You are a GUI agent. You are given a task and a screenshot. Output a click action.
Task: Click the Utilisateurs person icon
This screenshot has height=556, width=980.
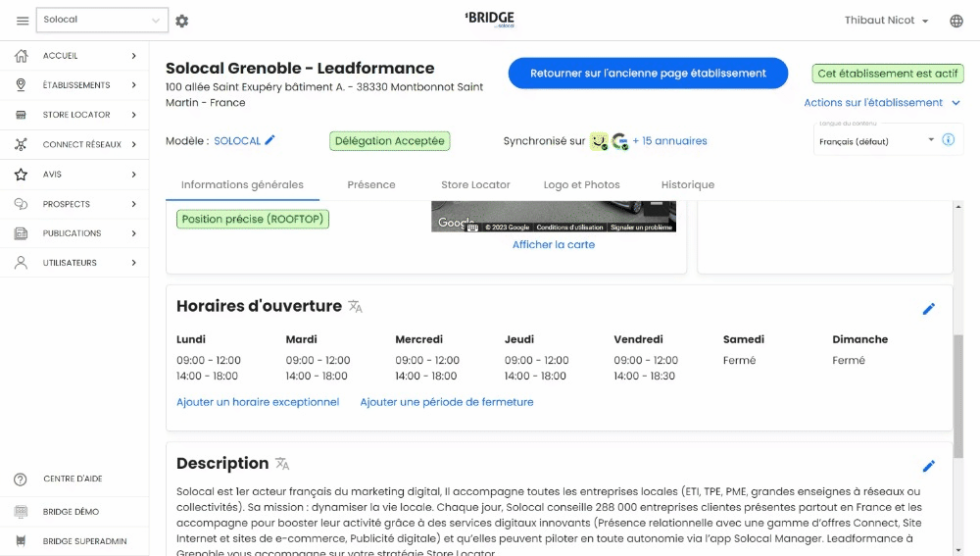(x=21, y=263)
